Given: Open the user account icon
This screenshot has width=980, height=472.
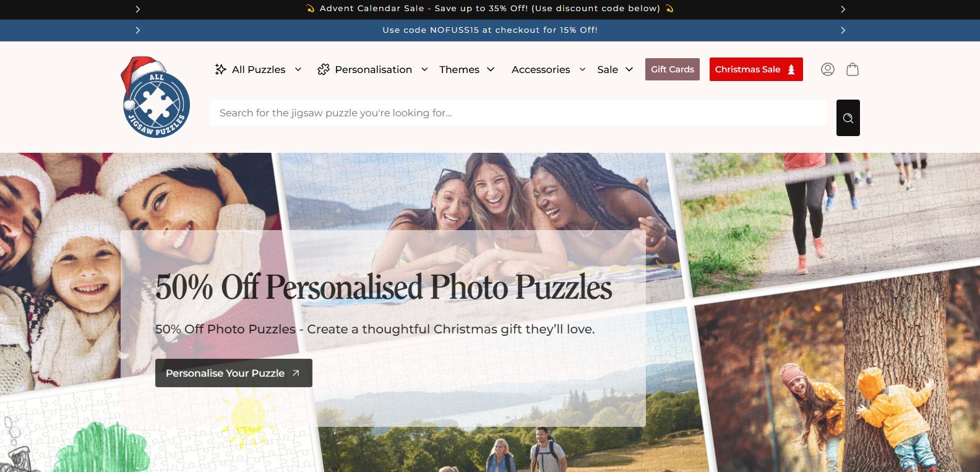Looking at the screenshot, I should pyautogui.click(x=828, y=69).
